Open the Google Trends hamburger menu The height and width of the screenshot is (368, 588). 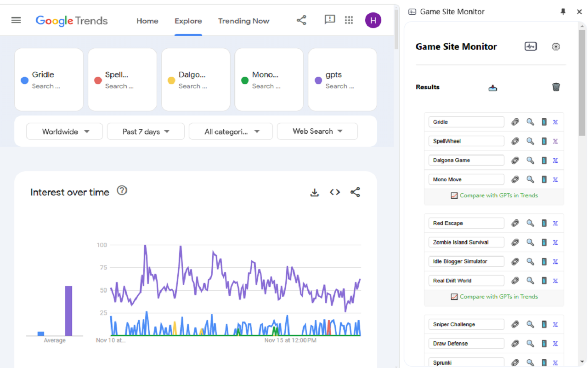pyautogui.click(x=16, y=20)
